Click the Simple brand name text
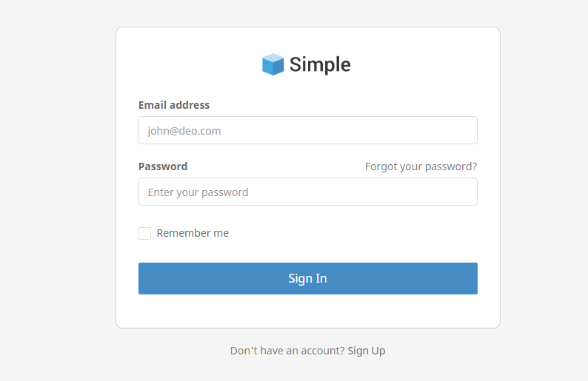Image resolution: width=588 pixels, height=381 pixels. pos(320,65)
